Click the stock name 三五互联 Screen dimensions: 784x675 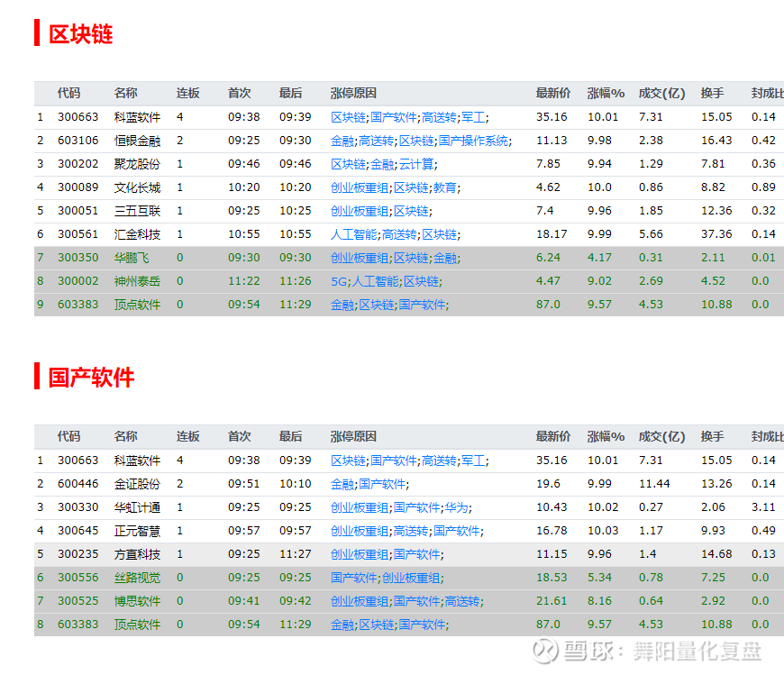(137, 212)
